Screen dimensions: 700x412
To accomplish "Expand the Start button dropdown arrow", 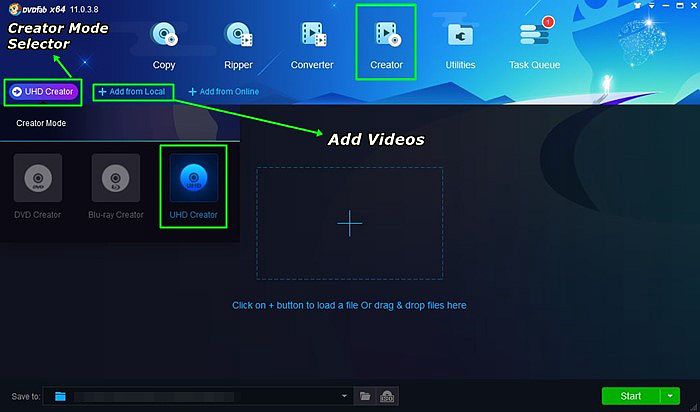I will 670,396.
